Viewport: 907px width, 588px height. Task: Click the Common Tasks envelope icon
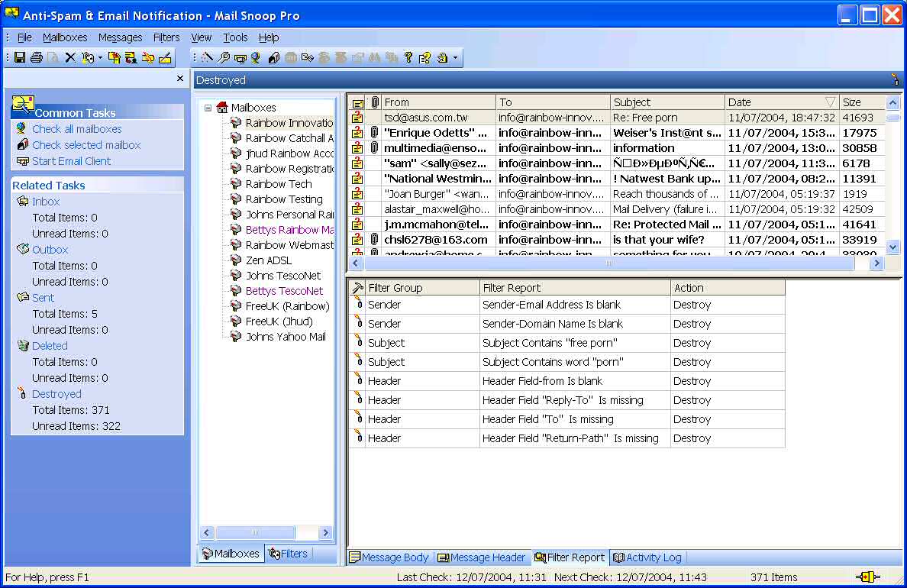point(23,105)
